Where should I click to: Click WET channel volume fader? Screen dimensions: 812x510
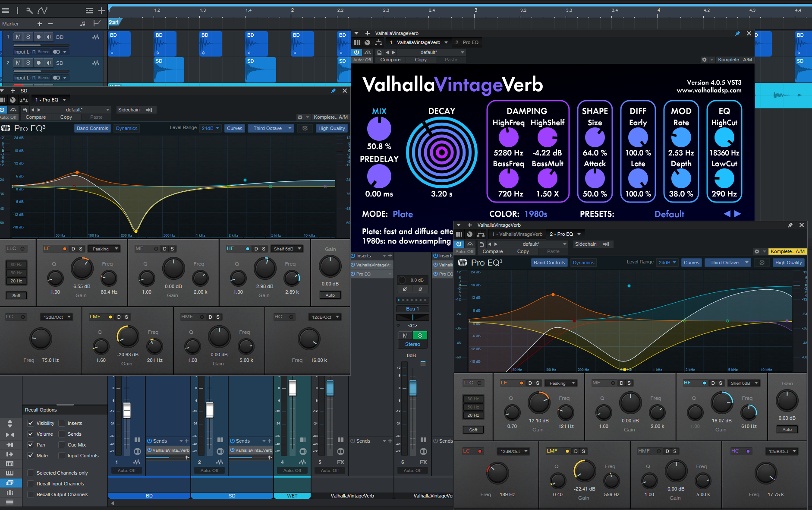293,387
